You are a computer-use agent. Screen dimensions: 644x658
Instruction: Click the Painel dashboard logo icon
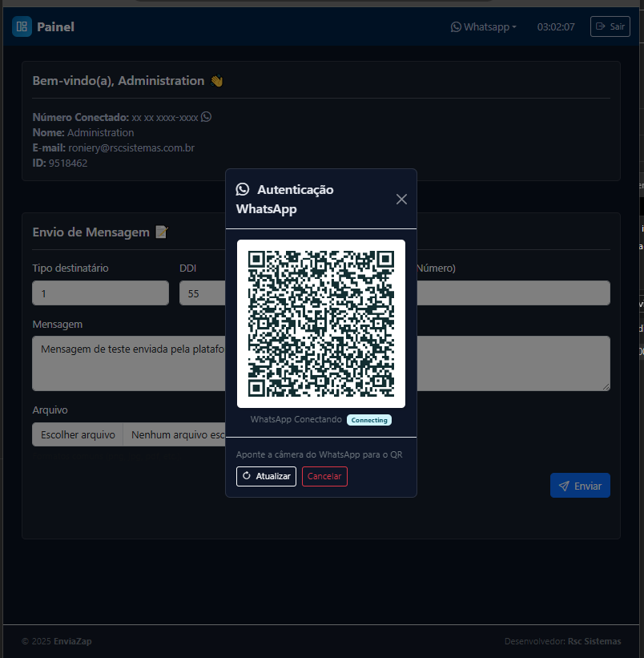point(22,26)
